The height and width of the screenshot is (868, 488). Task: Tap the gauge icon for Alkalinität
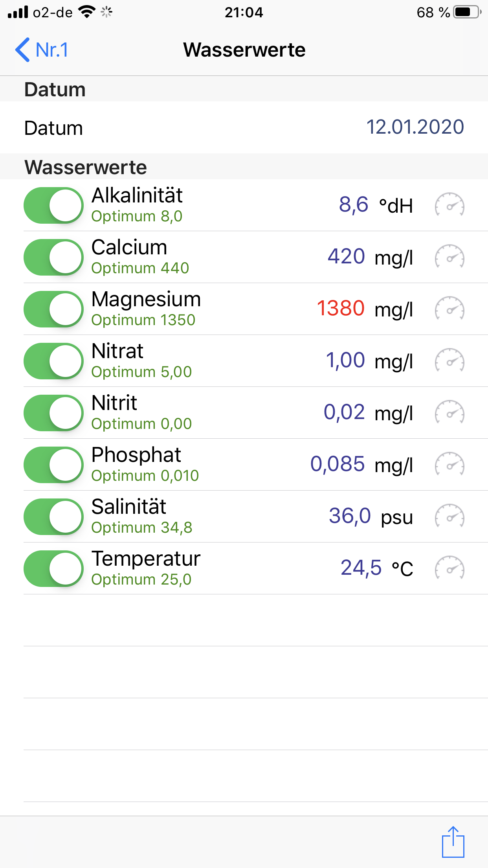pos(449,205)
